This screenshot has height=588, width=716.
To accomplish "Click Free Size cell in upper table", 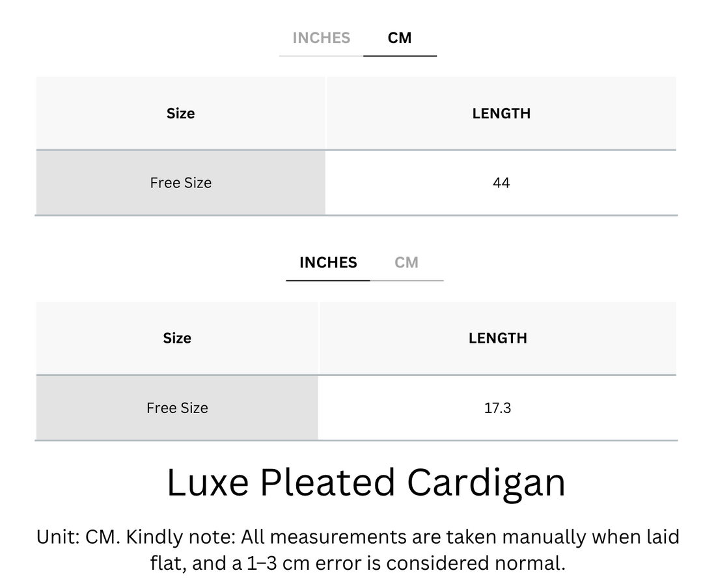I will pos(181,183).
